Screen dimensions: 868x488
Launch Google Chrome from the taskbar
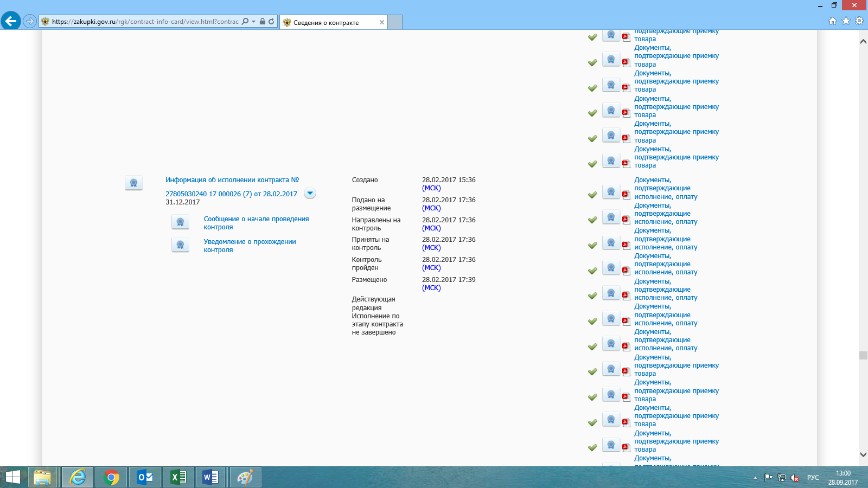111,477
